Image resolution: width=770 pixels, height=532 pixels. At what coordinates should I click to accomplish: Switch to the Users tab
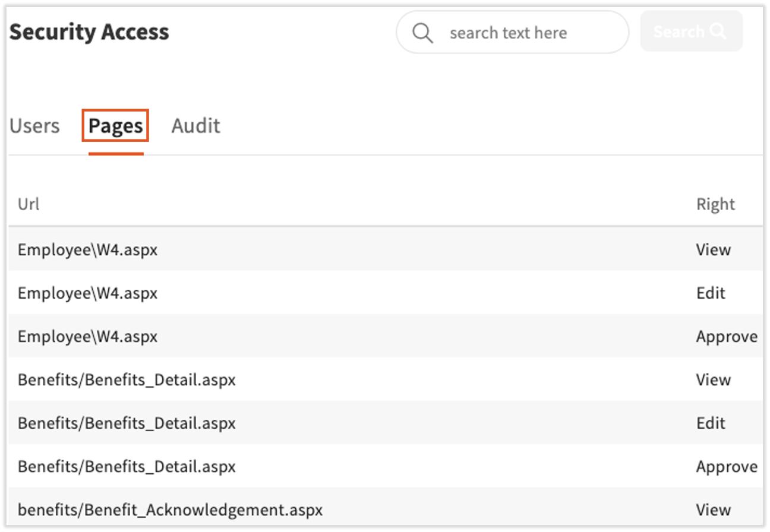coord(34,125)
